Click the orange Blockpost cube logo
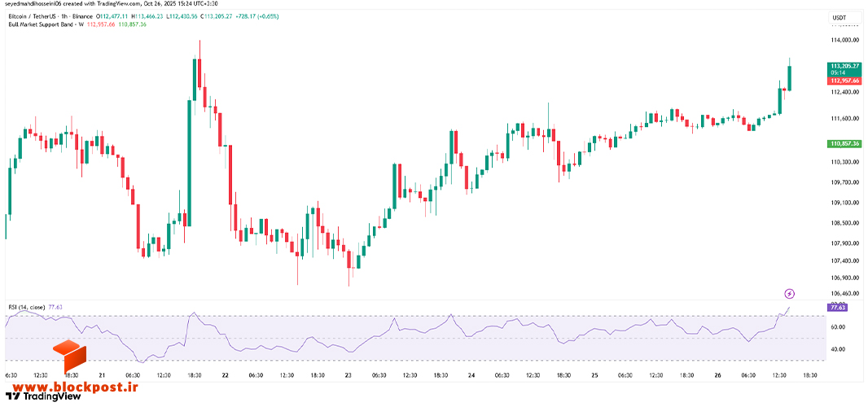 (x=70, y=357)
